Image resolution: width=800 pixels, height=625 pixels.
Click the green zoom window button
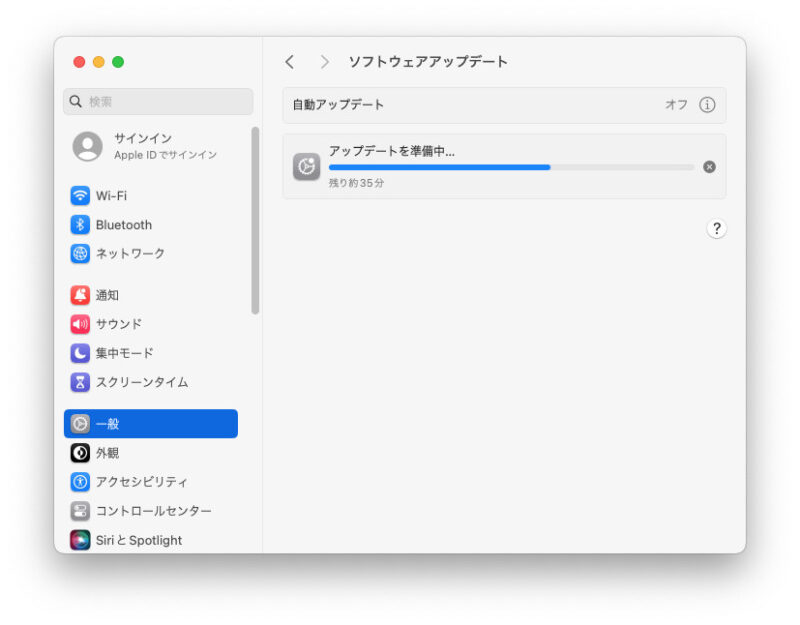click(118, 62)
